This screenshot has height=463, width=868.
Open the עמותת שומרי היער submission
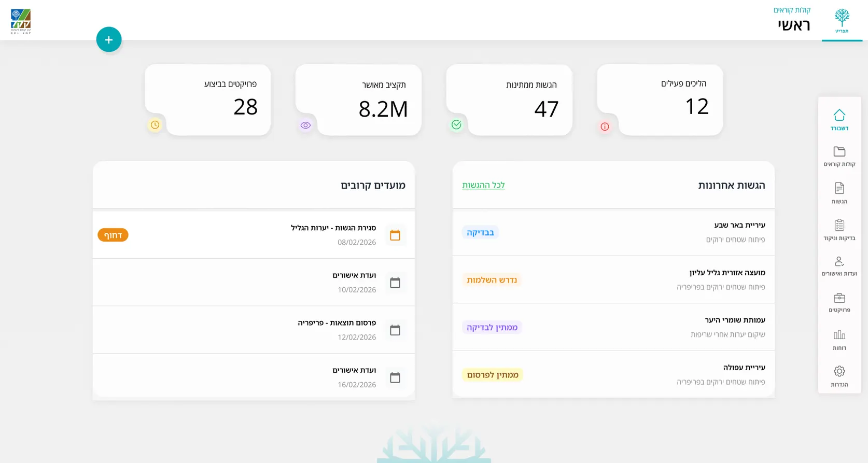tap(613, 327)
